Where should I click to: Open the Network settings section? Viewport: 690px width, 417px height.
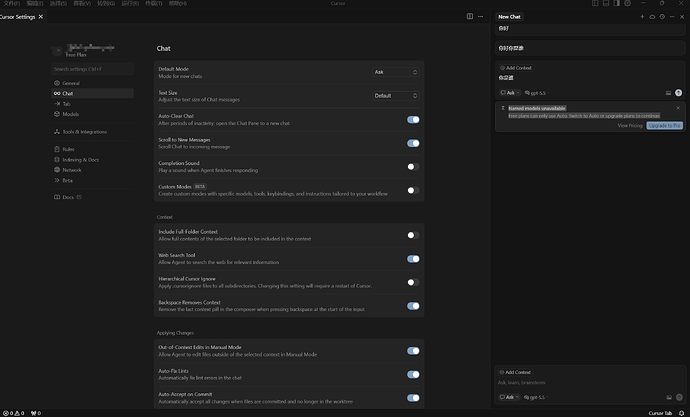92,170
